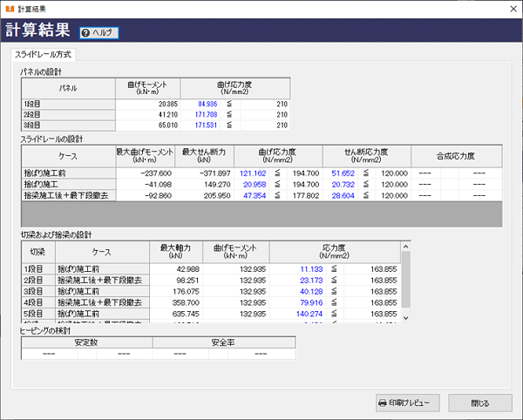
Task: Click the 最大せん断力 column header
Action: 204,156
